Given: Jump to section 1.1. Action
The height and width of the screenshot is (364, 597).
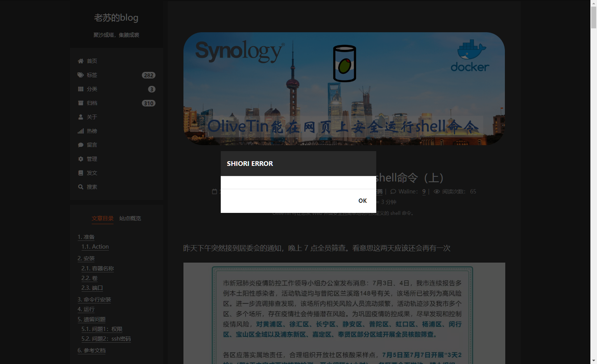Looking at the screenshot, I should 95,247.
